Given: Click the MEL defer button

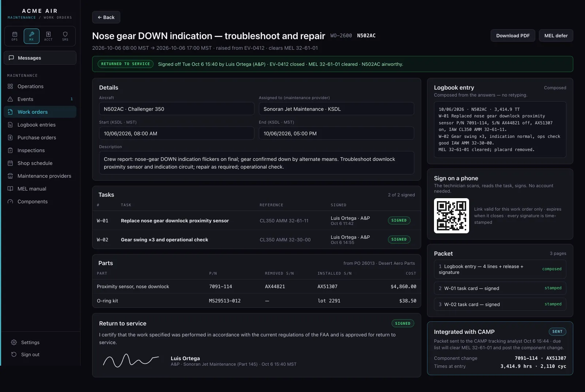Looking at the screenshot, I should click(556, 35).
